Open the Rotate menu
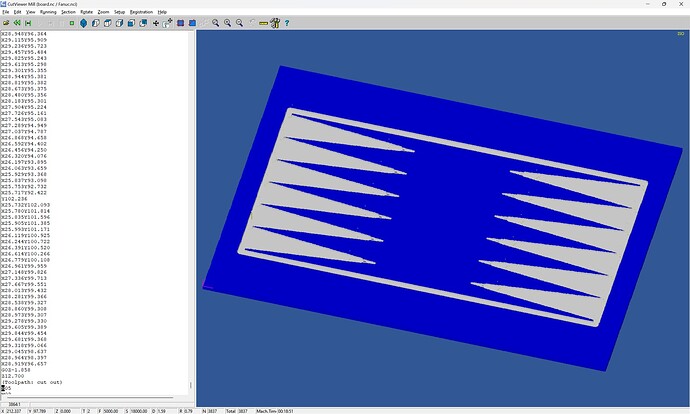The height and width of the screenshot is (414, 690). tap(86, 12)
